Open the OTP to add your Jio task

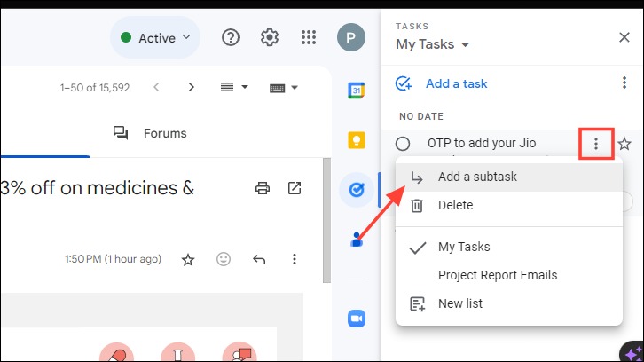482,143
